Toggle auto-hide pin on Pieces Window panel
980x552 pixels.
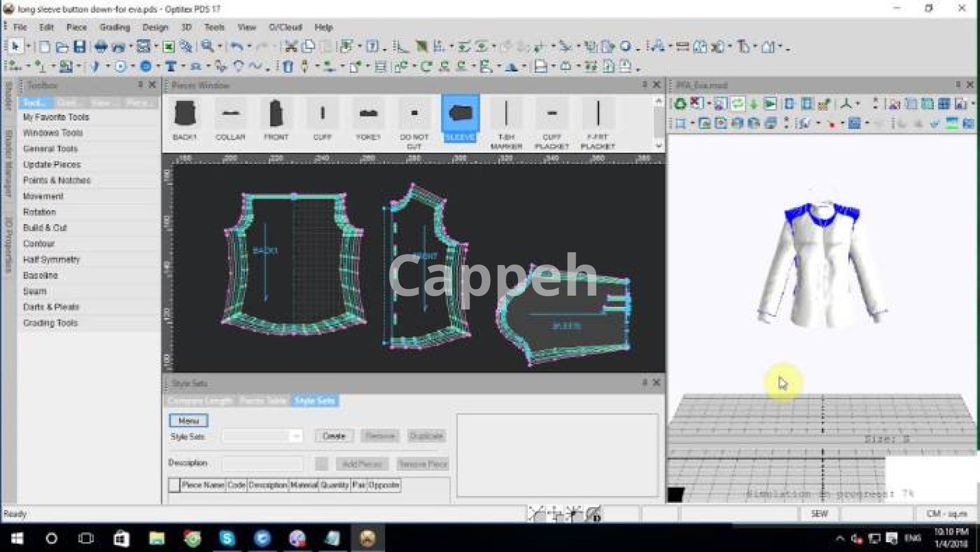pos(645,85)
